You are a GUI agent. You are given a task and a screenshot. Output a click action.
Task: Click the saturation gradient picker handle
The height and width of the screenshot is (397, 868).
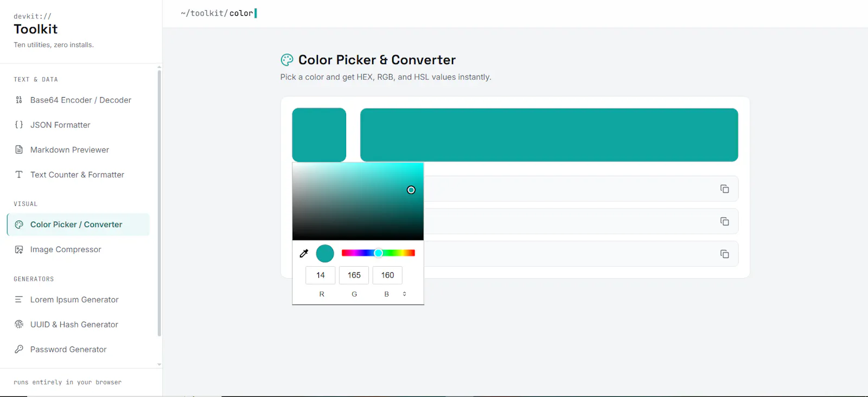(411, 190)
